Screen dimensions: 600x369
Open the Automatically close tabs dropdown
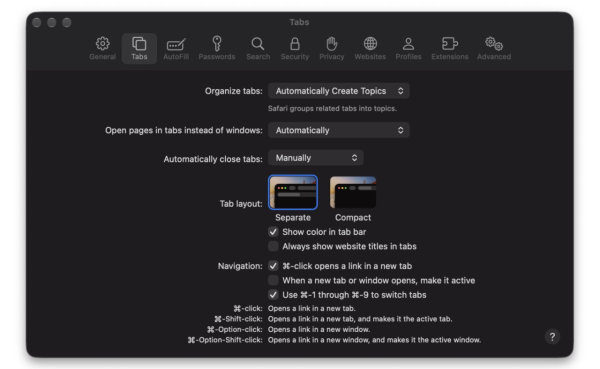tap(315, 158)
